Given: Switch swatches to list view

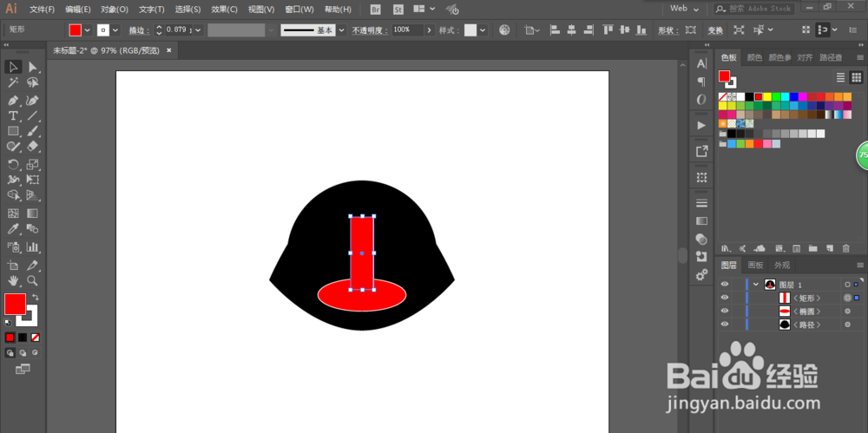Looking at the screenshot, I should point(841,77).
